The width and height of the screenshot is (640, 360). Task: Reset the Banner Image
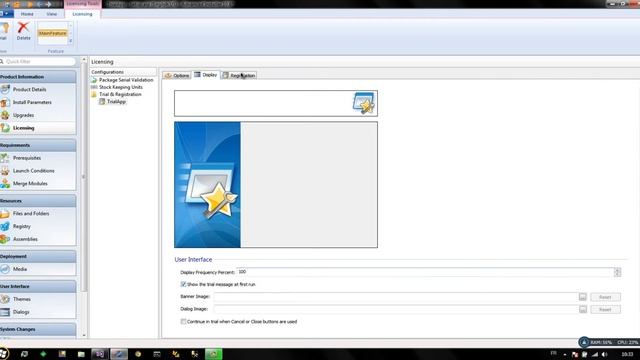click(x=605, y=297)
